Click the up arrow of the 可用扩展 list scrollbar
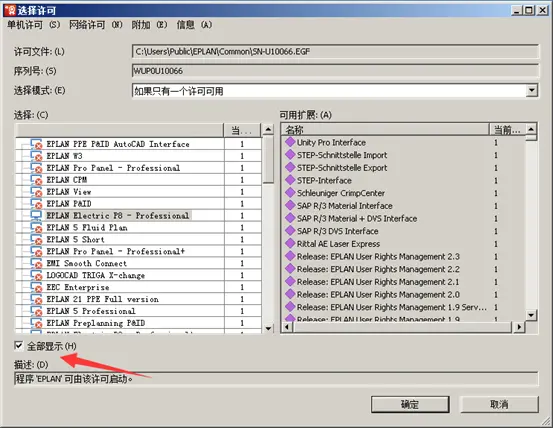Viewport: 553px width, 428px height. (x=531, y=129)
